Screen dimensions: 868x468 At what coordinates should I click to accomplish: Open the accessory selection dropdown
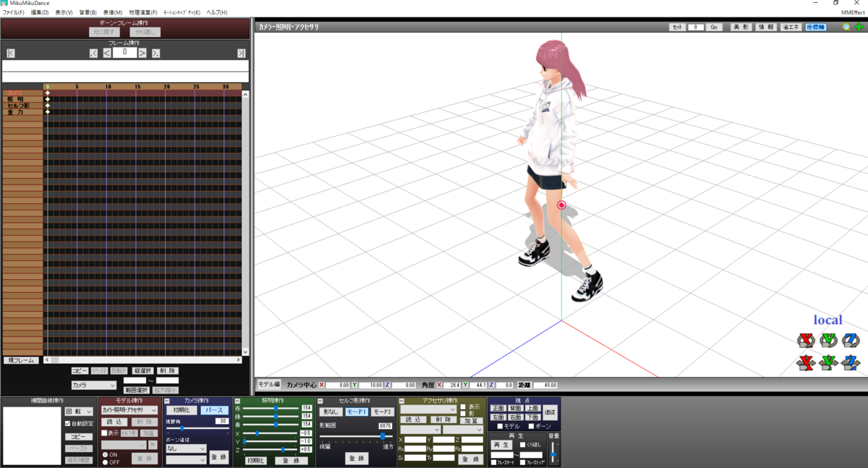pos(428,409)
